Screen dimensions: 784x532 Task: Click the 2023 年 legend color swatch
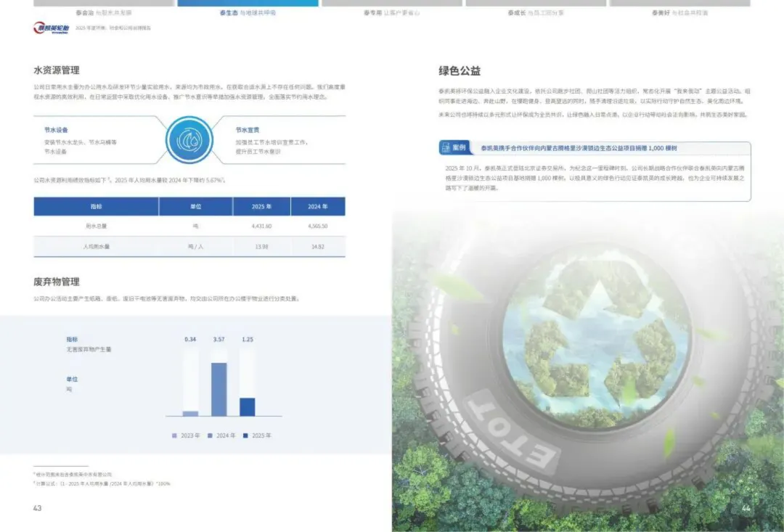tap(174, 435)
